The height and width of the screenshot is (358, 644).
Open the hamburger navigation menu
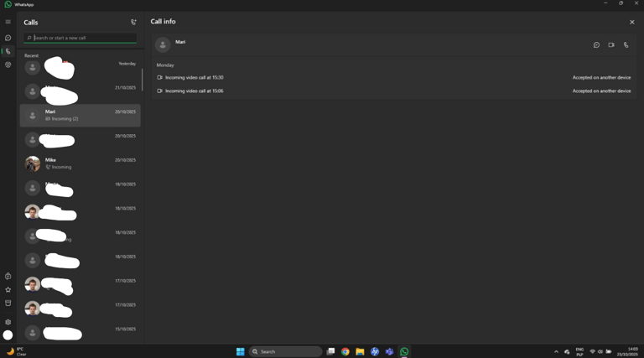(8, 22)
